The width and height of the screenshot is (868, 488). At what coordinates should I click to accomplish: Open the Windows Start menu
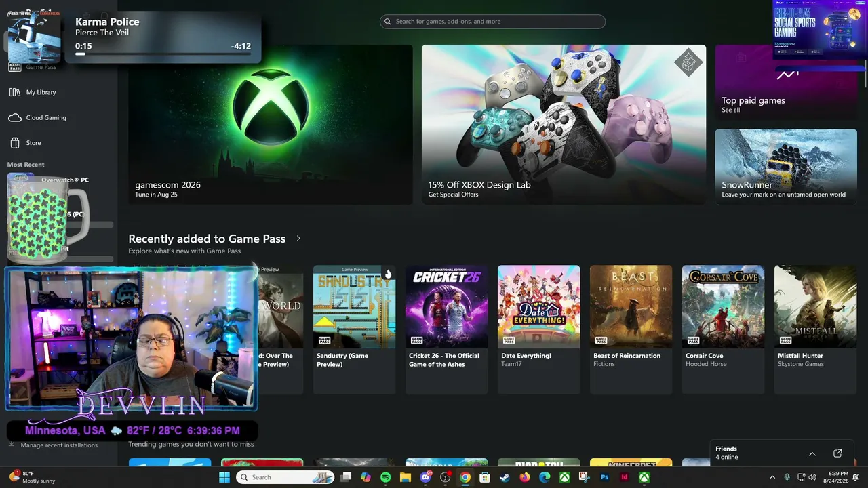click(x=224, y=477)
